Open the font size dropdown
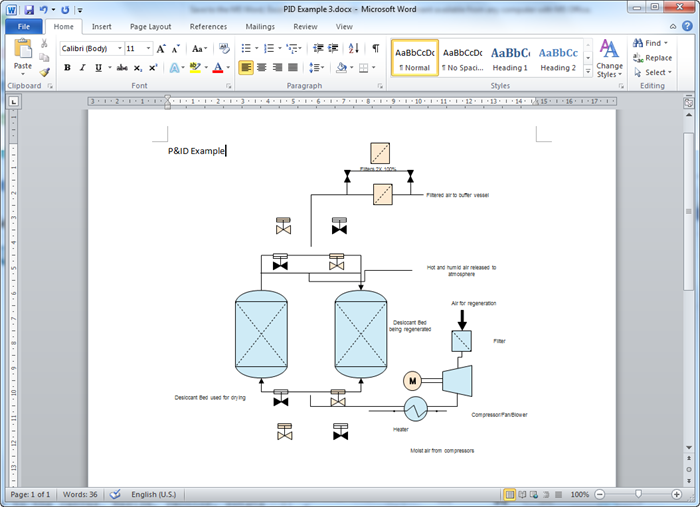Screen dimensions: 700x507 (x=147, y=48)
